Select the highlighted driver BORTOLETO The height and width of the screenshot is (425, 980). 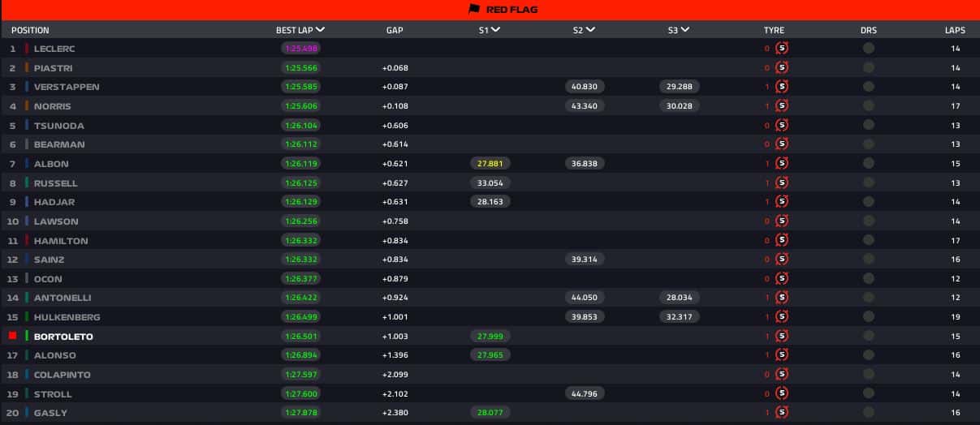click(63, 337)
